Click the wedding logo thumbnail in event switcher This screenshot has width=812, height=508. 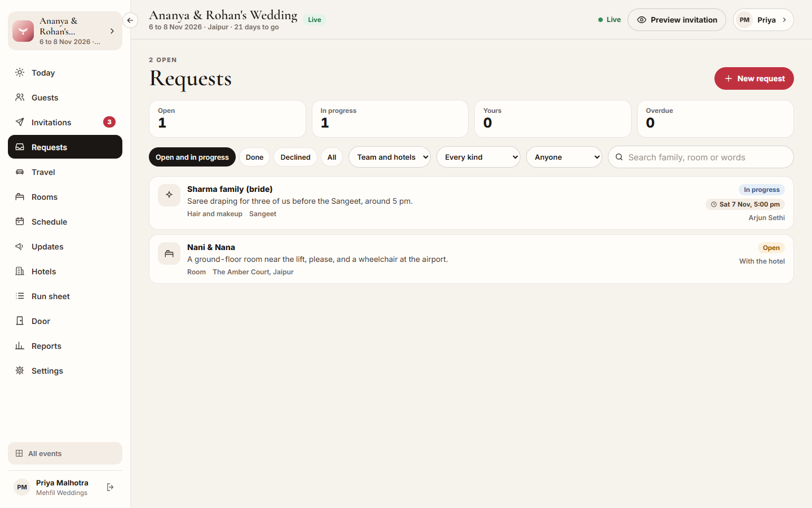(x=23, y=31)
